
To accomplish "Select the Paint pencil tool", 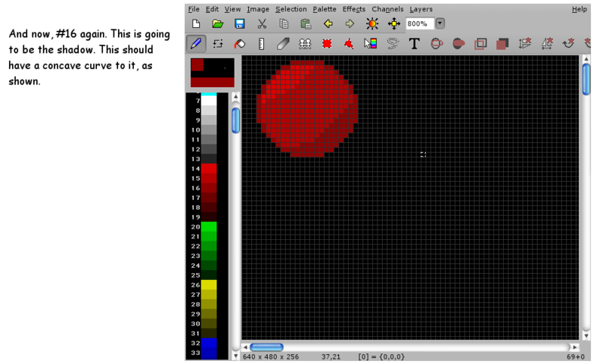I will [x=196, y=44].
